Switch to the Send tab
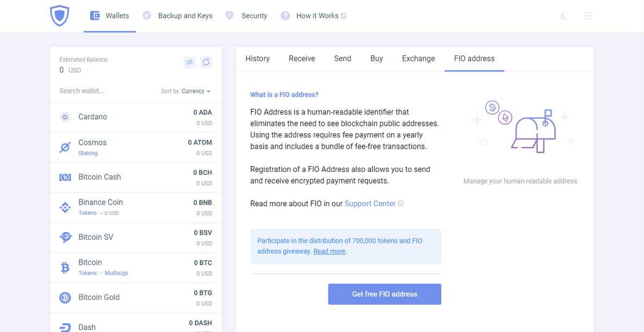The image size is (644, 332). click(x=342, y=59)
